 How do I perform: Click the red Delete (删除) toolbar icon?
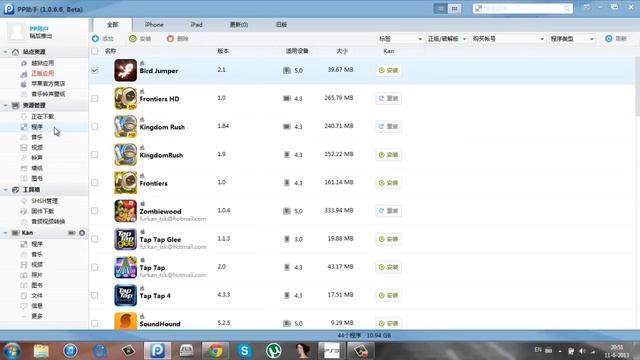click(x=170, y=38)
